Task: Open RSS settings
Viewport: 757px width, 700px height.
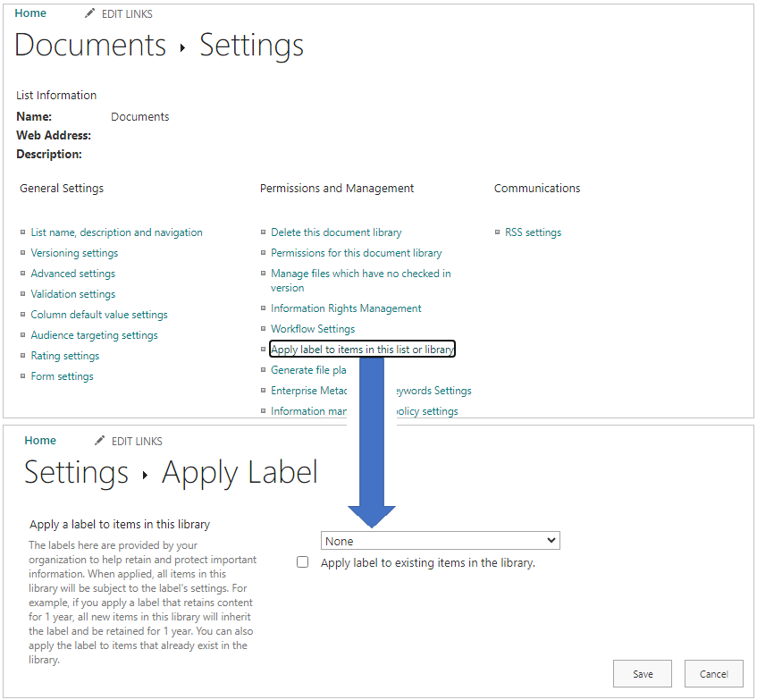Action: (533, 232)
